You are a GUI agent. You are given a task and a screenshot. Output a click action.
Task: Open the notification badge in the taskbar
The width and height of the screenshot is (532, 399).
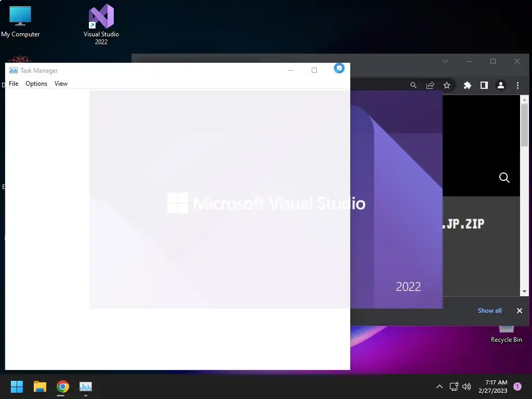(517, 387)
